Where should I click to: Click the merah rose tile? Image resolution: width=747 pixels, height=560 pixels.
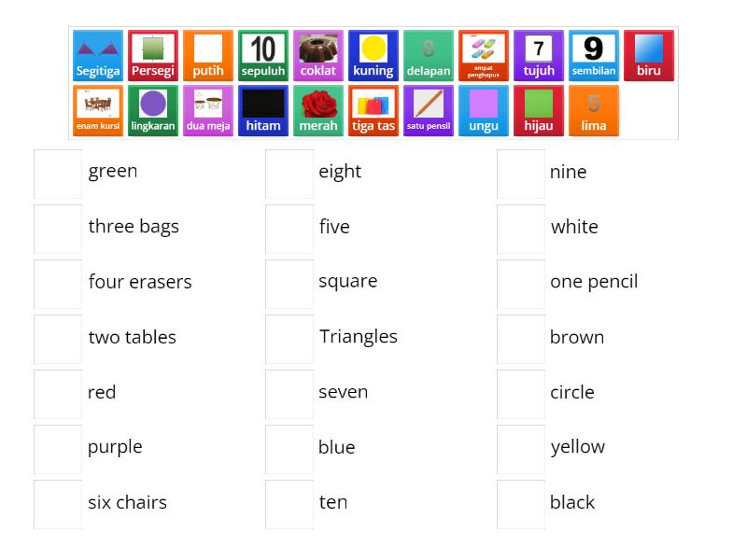(x=318, y=111)
